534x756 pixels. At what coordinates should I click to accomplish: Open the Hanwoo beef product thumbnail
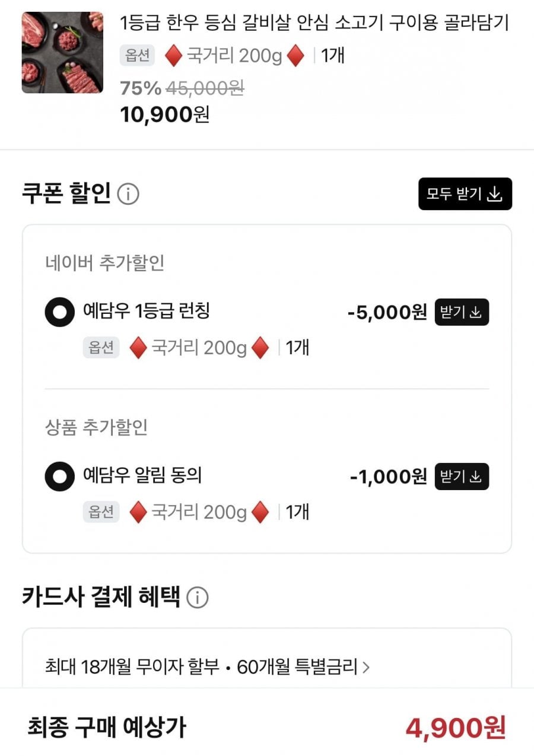coord(62,52)
